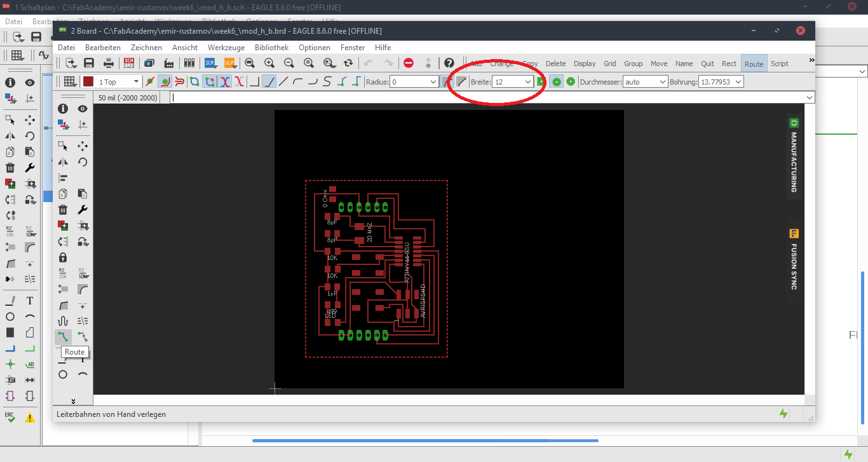
Task: Select the Arc tool in Board palette
Action: pos(83,375)
